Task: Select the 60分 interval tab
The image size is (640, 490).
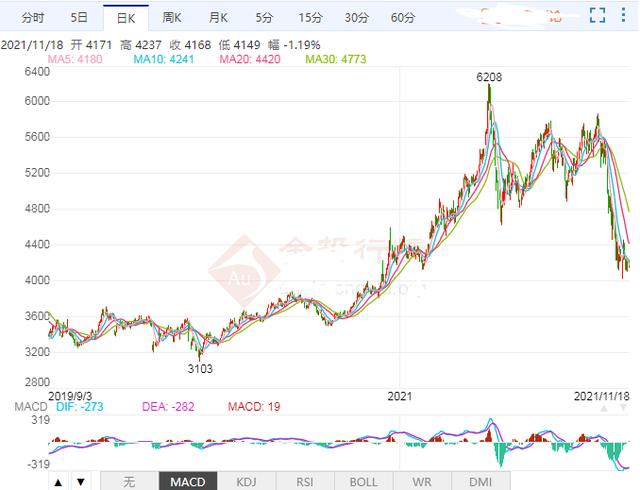Action: (x=402, y=18)
